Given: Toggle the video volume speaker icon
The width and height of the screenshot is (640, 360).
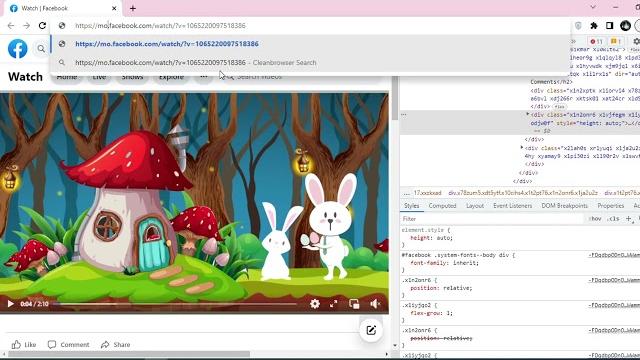Looking at the screenshot, I should click(x=375, y=304).
